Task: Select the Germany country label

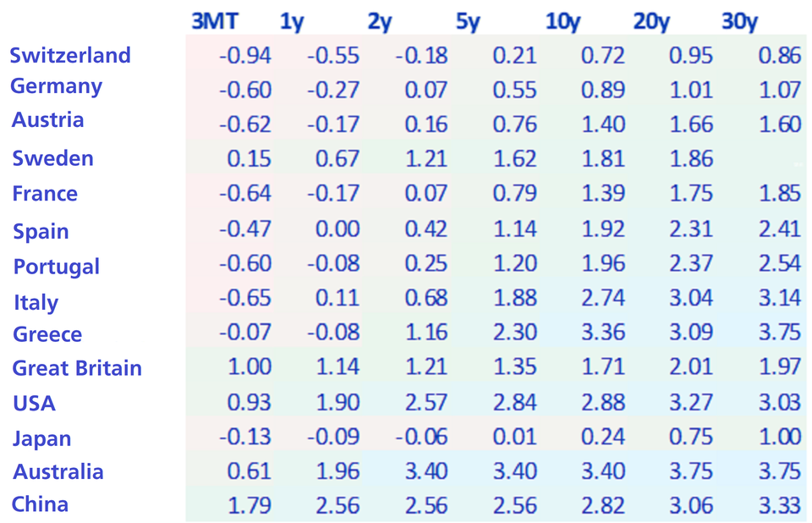Action: point(57,86)
